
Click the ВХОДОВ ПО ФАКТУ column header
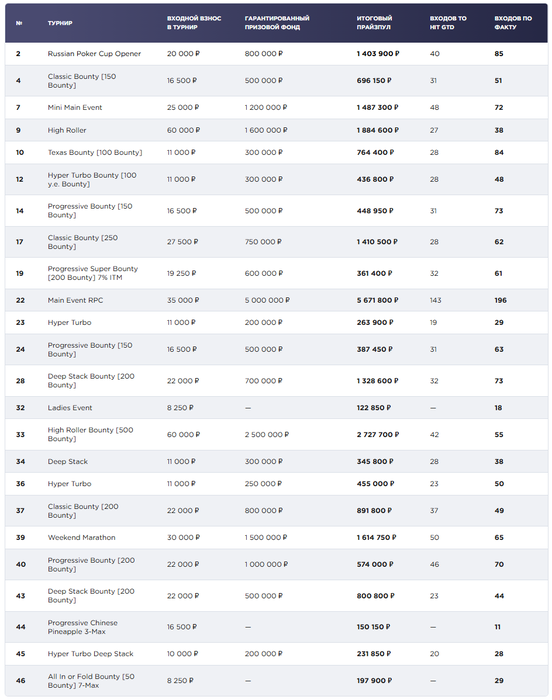pos(513,23)
